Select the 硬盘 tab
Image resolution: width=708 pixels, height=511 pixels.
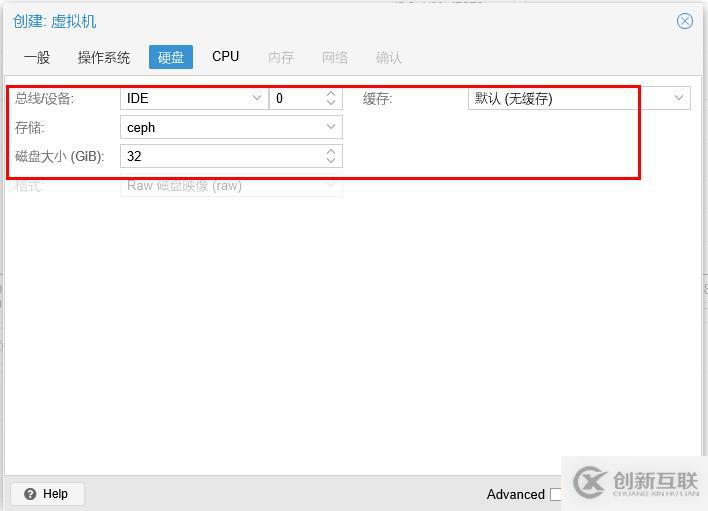tap(171, 57)
